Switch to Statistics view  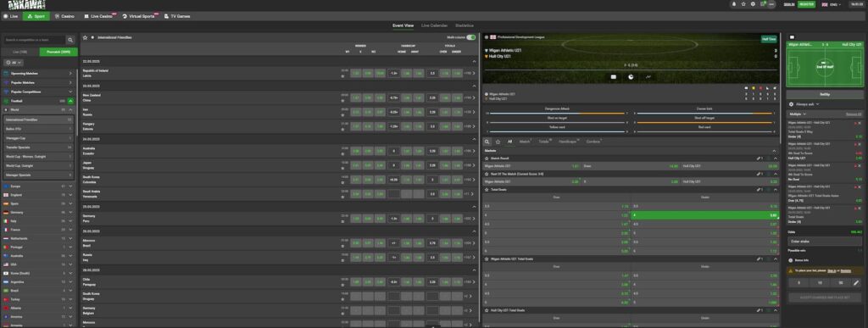coord(465,25)
